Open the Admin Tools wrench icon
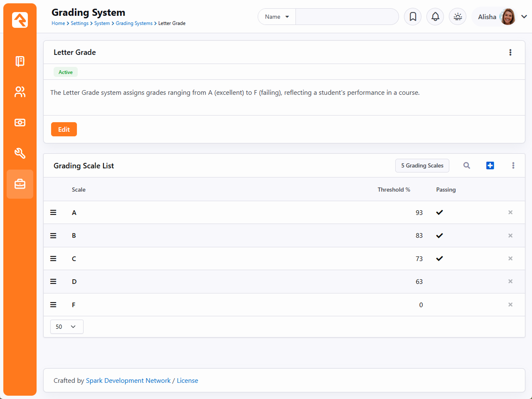 [20, 153]
